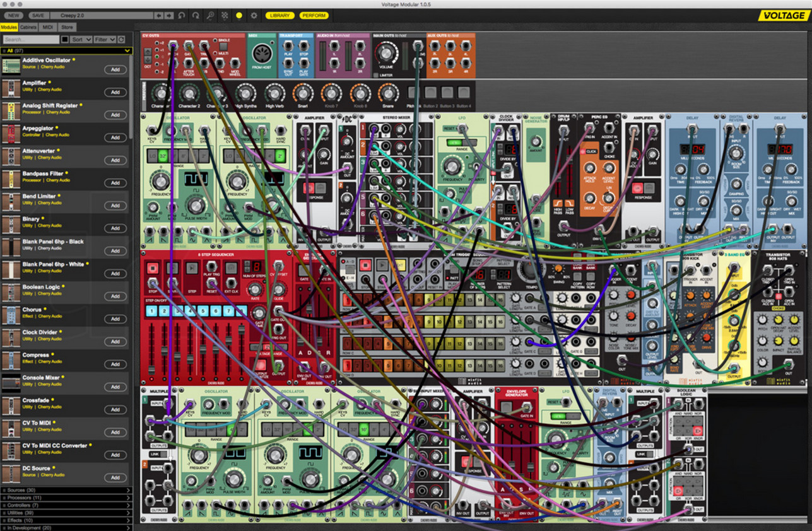Click the module list refresh thumbnail checkbox icon
Viewport: 812px width, 531px height.
click(x=65, y=39)
